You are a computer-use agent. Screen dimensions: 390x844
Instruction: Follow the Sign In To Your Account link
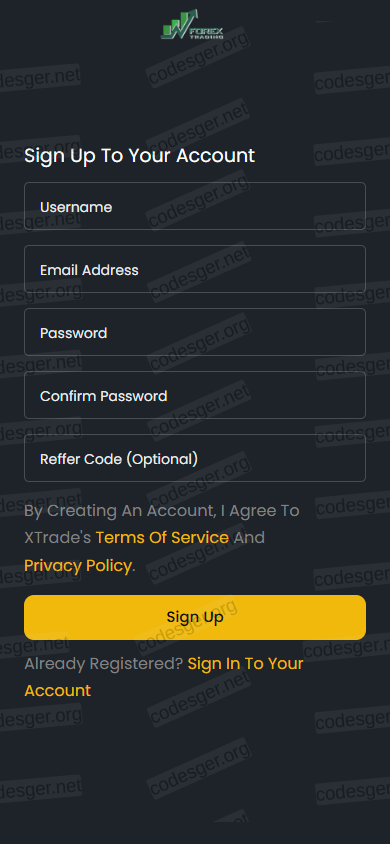(164, 677)
